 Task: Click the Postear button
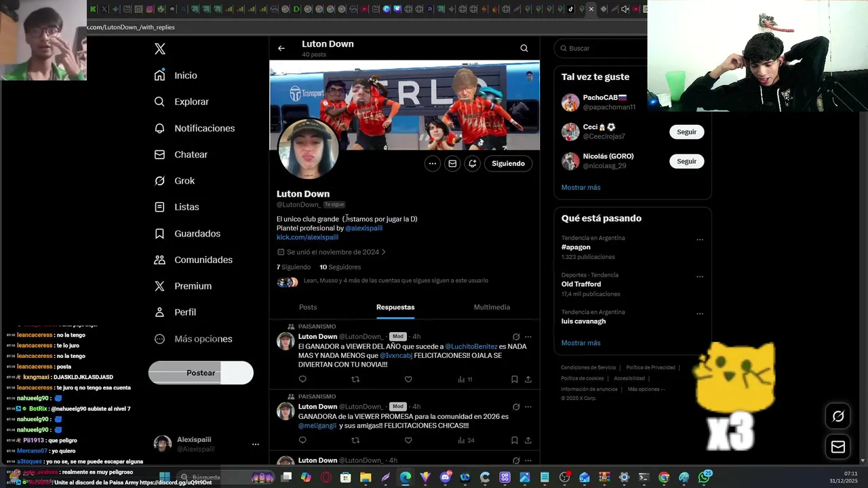point(201,373)
